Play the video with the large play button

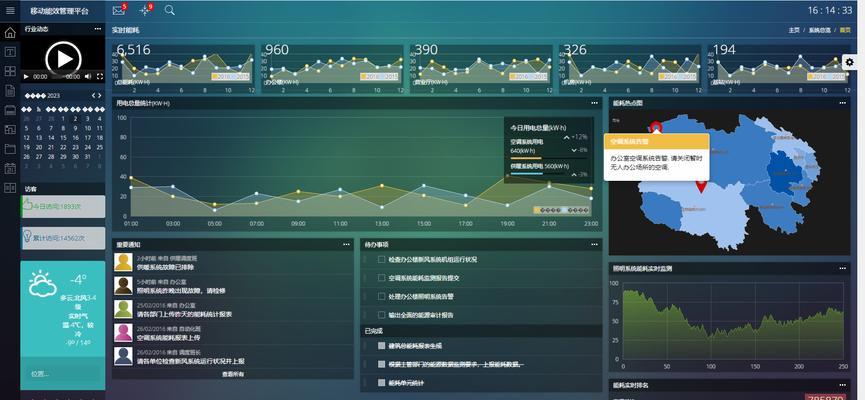pyautogui.click(x=63, y=58)
